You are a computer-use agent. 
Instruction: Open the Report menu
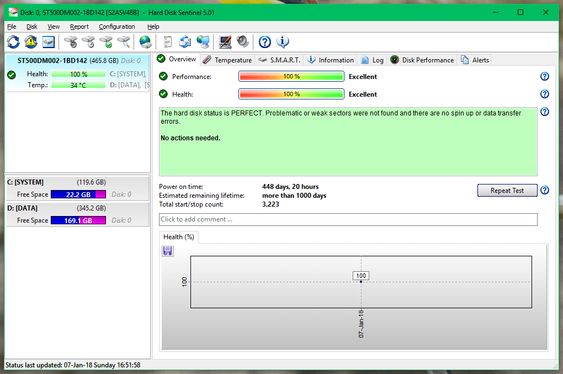(79, 27)
